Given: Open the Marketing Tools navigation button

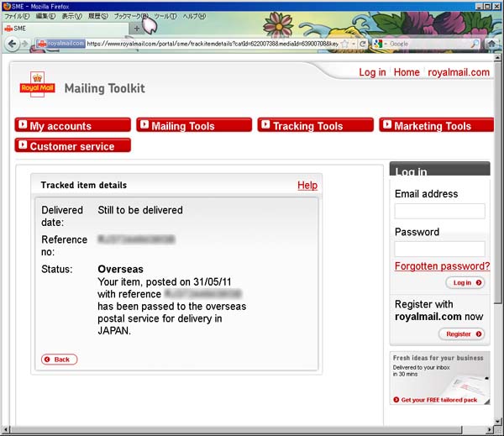Looking at the screenshot, I should point(437,125).
